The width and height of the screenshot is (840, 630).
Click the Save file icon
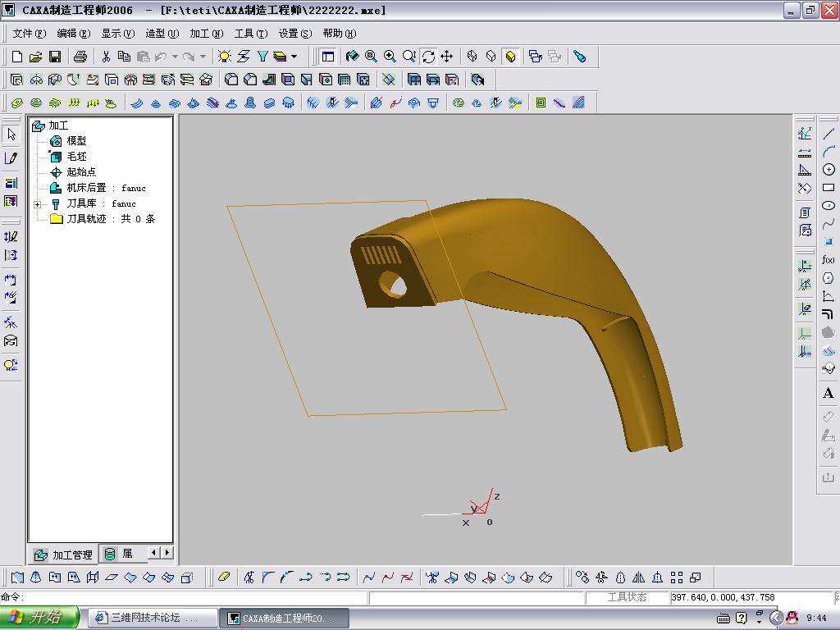(x=55, y=57)
